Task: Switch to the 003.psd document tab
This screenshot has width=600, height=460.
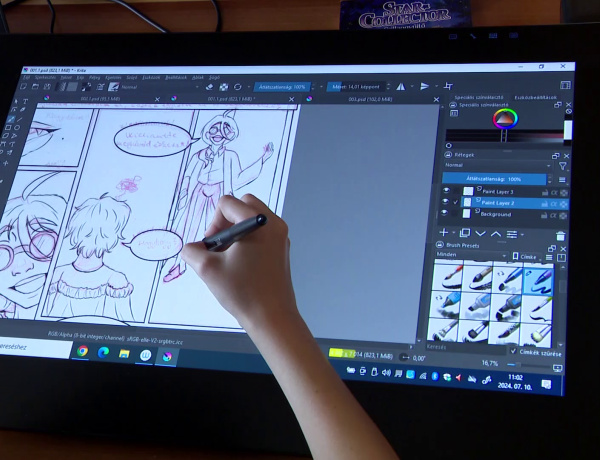Action: coord(360,99)
